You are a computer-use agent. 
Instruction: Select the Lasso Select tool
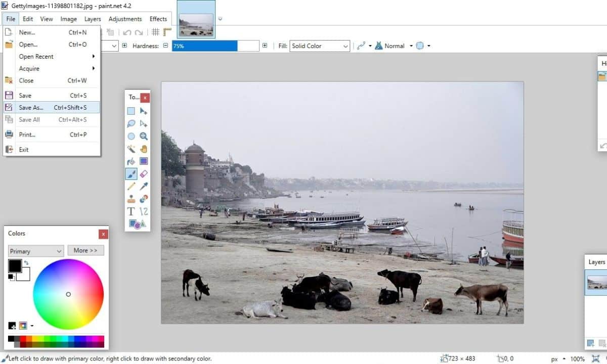click(131, 124)
